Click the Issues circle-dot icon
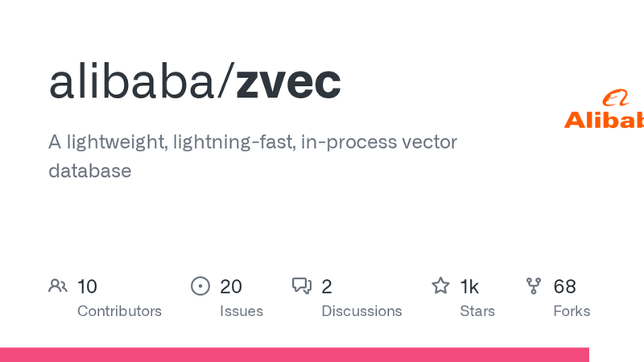This screenshot has width=644, height=362. coord(200,286)
